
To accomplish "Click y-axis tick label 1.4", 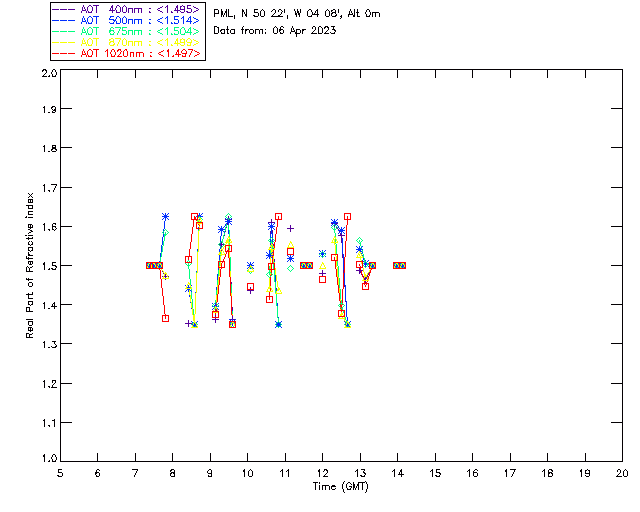I will pyautogui.click(x=49, y=305).
